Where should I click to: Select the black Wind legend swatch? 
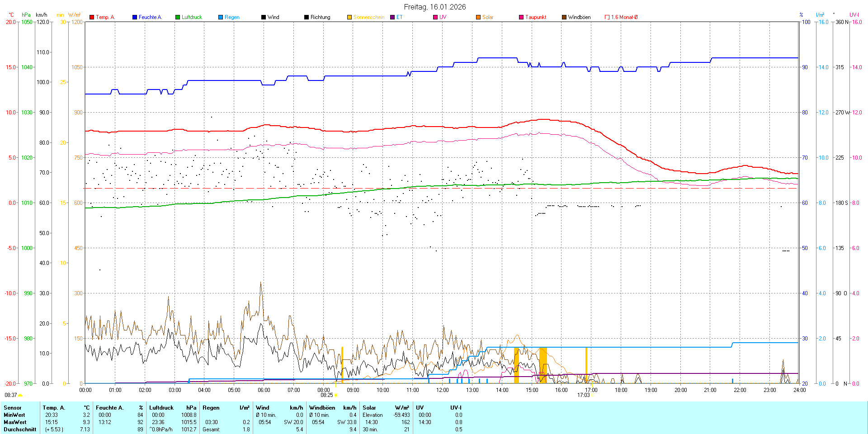click(x=264, y=17)
